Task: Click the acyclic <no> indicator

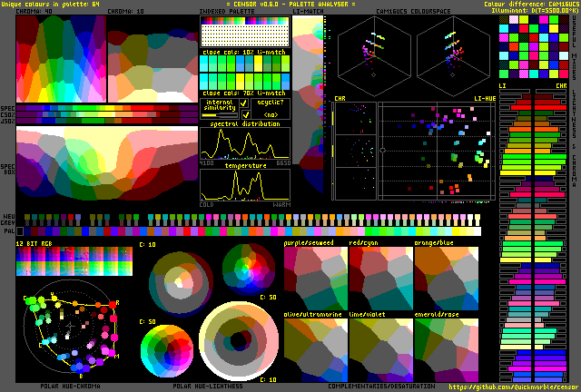Action: [271, 115]
